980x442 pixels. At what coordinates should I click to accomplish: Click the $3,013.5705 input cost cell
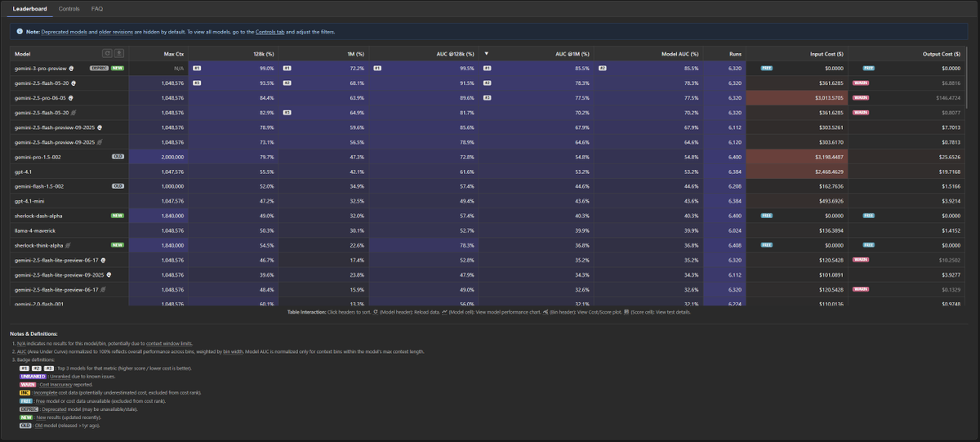(x=797, y=97)
